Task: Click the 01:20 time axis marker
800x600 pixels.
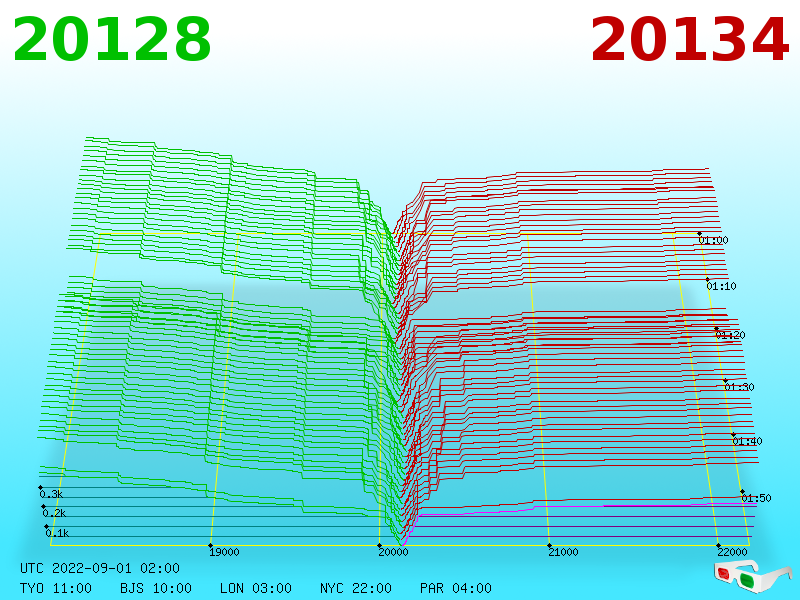Action: tap(731, 335)
